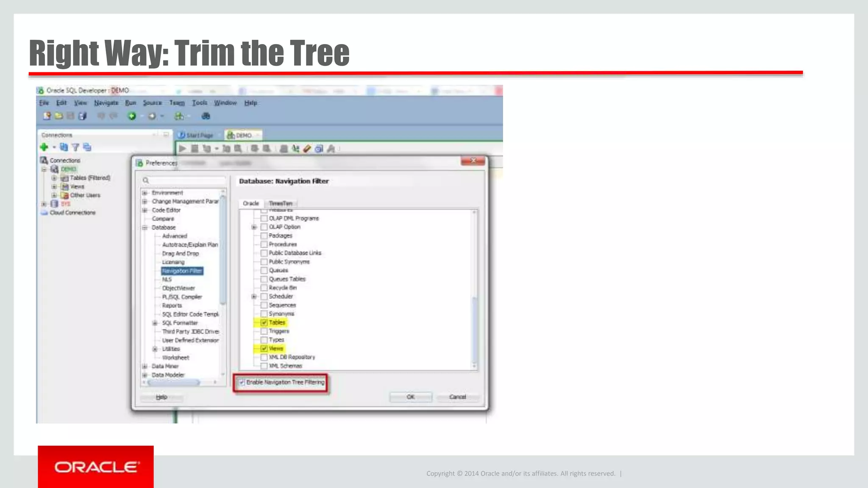The width and height of the screenshot is (868, 488).
Task: Click the To Upper/Lower case icon
Action: click(x=295, y=149)
